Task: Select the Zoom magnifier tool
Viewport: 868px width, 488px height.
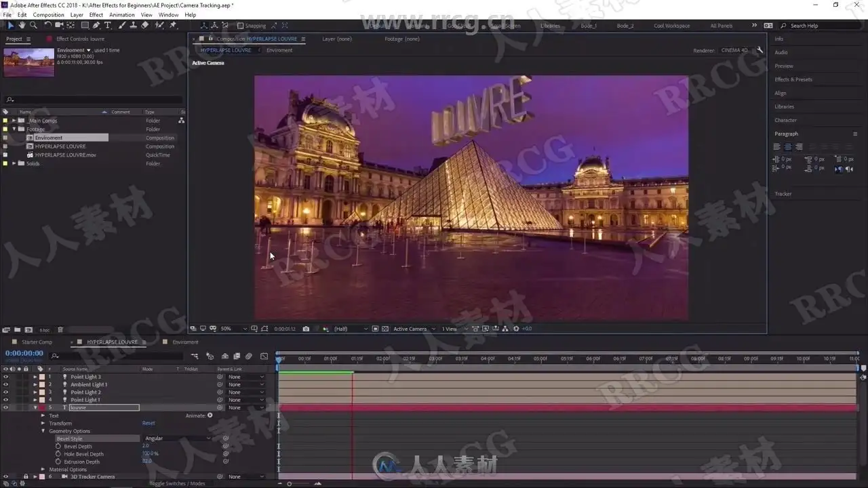Action: (33, 25)
